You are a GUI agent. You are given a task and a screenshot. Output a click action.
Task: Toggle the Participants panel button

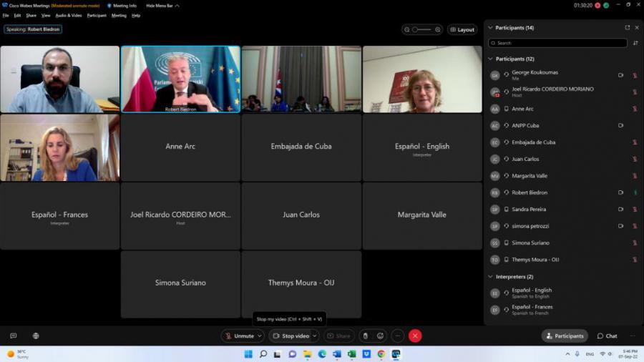(x=565, y=336)
